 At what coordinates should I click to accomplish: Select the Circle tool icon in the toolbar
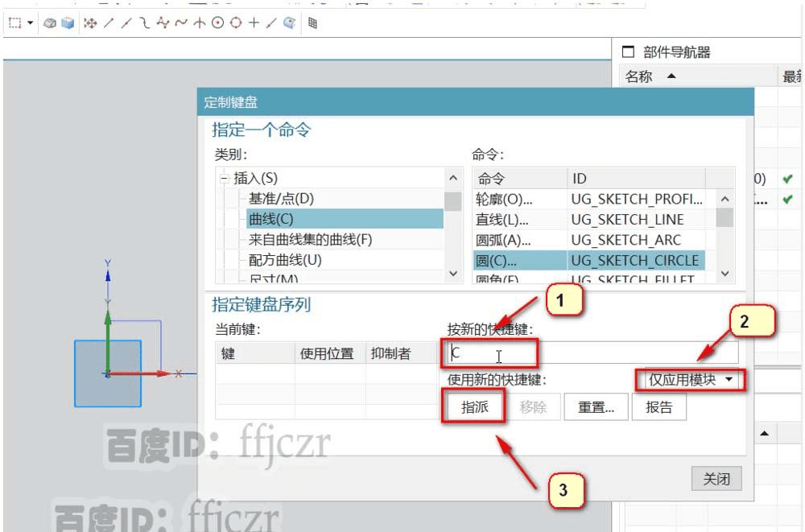[217, 23]
